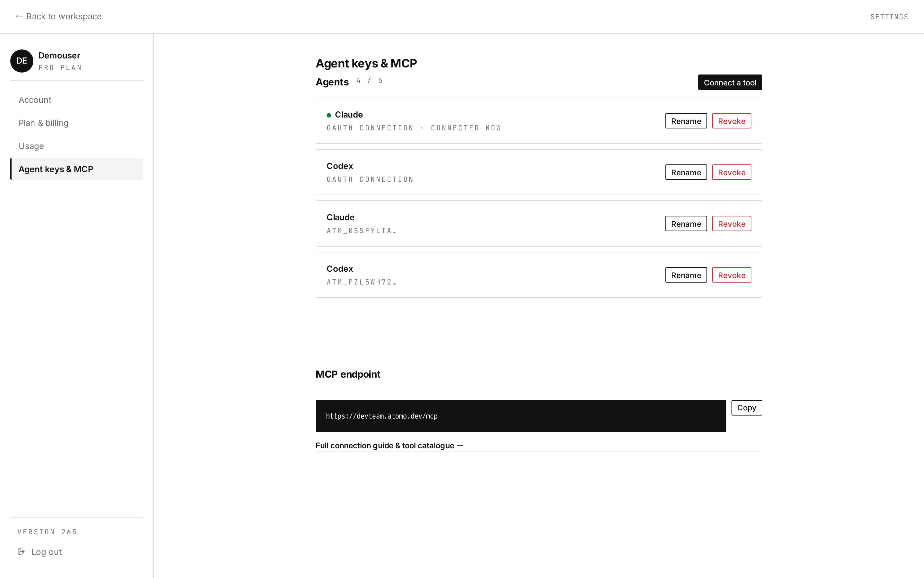Click the Log out label
The width and height of the screenshot is (924, 578).
tap(47, 552)
